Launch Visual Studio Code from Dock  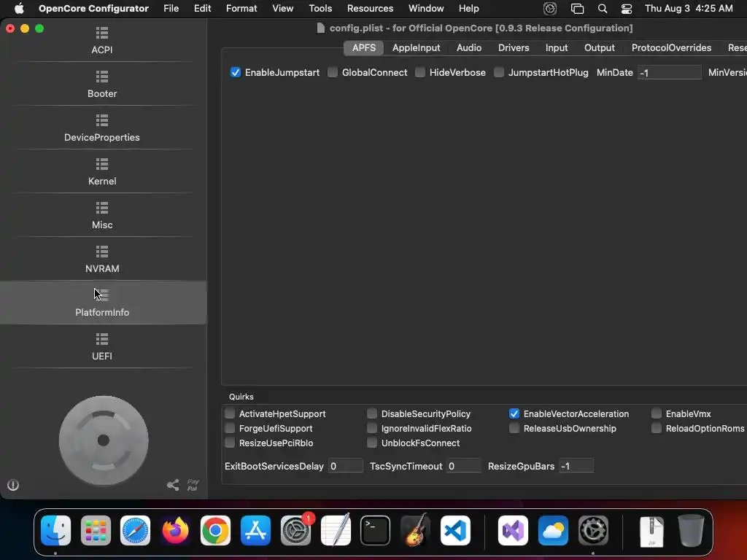point(455,530)
